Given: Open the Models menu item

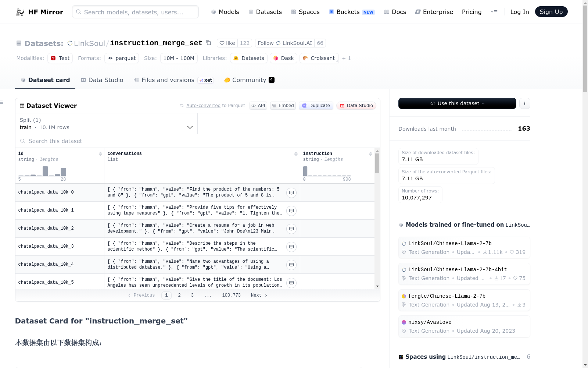Looking at the screenshot, I should click(225, 12).
